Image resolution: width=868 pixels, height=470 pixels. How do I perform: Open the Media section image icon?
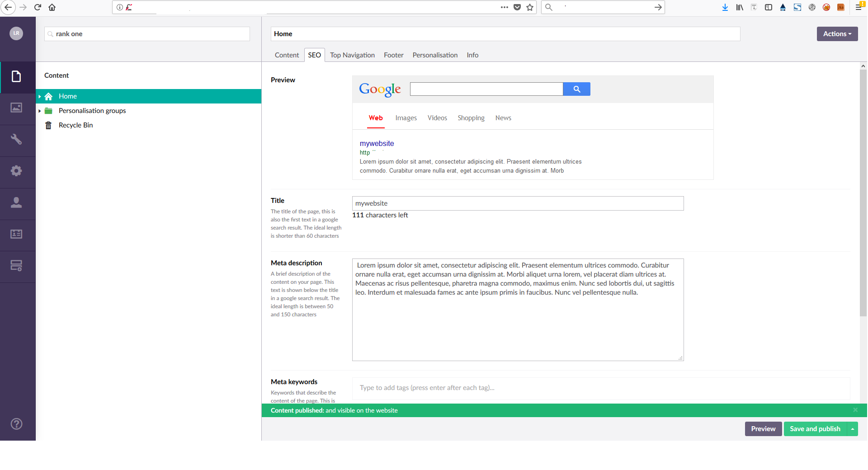(x=16, y=108)
